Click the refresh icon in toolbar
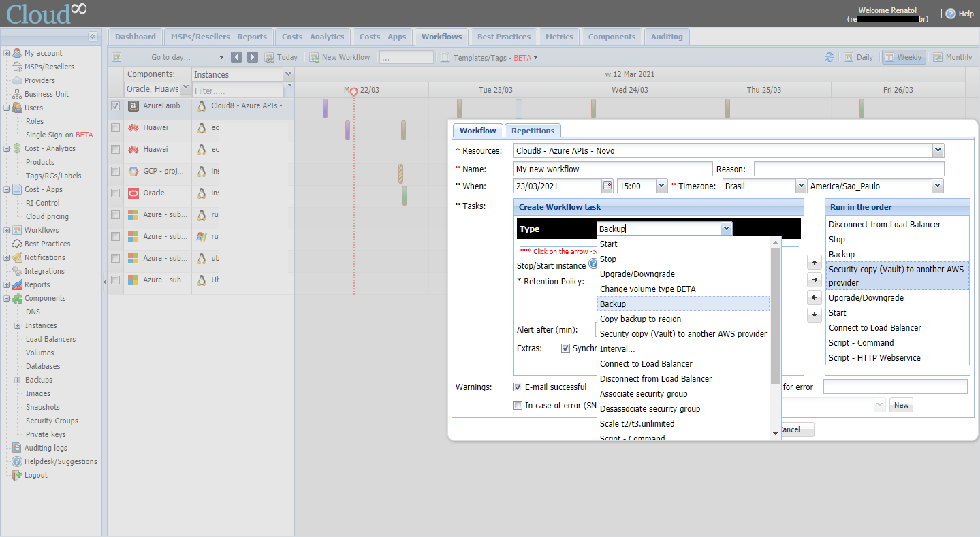Screen dimensions: 980x537 (829, 57)
